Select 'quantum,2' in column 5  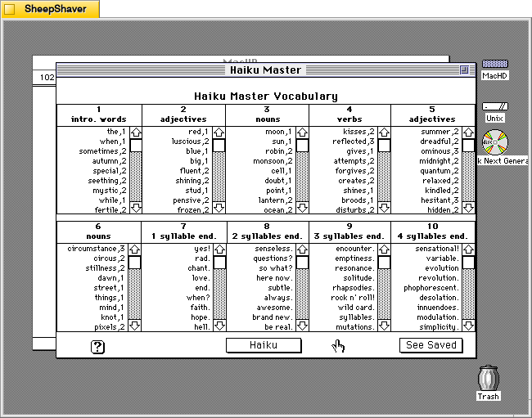point(440,171)
